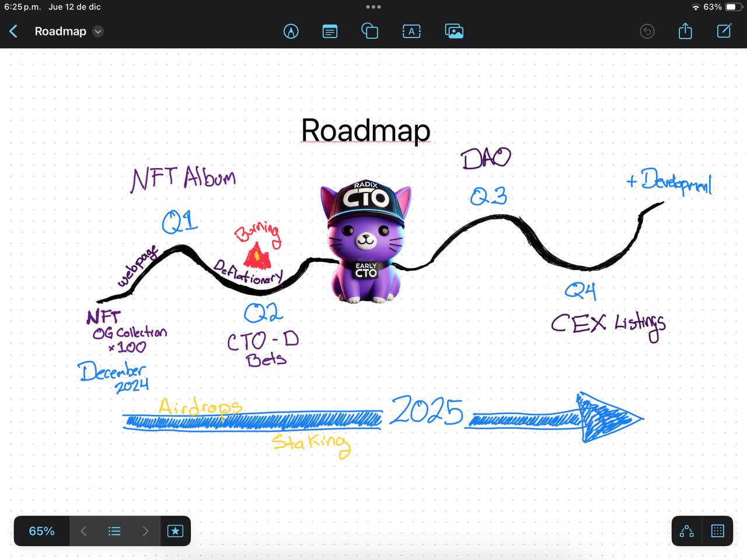The image size is (747, 560).
Task: Open the page navigator list icon
Action: click(x=114, y=531)
